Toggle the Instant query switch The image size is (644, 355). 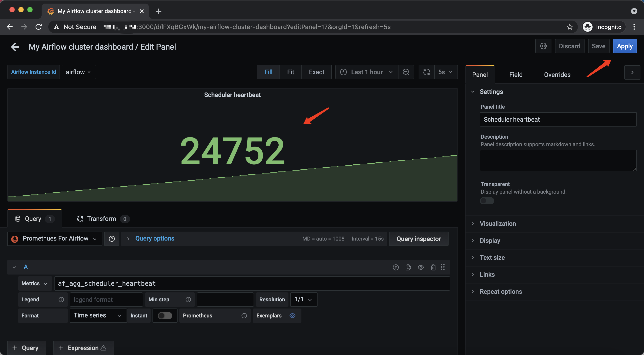pos(165,315)
